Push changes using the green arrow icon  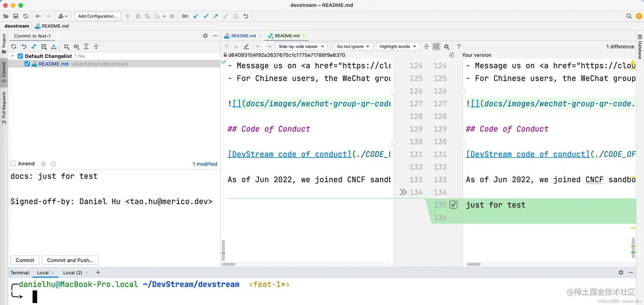pyautogui.click(x=216, y=16)
